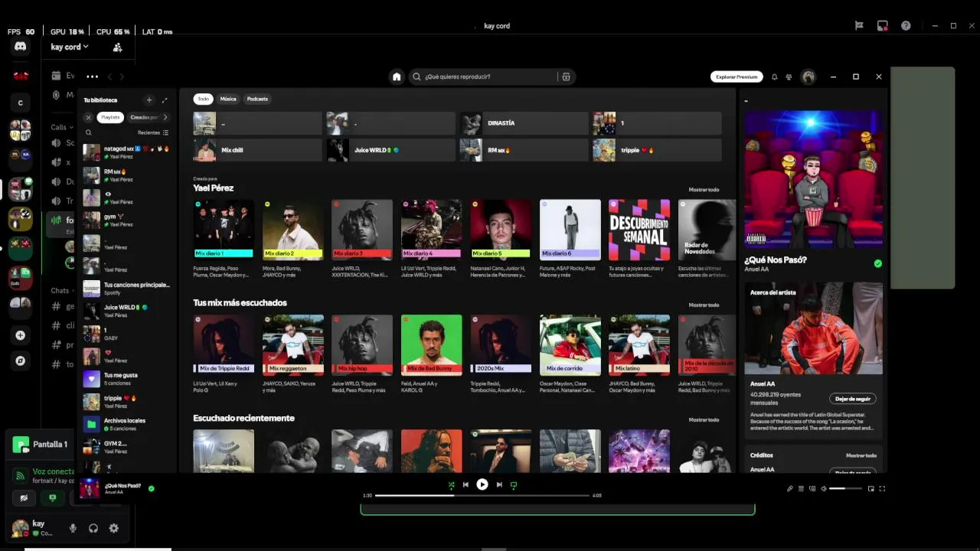
Task: Open the Juice WRLD library playlist
Action: (126, 311)
